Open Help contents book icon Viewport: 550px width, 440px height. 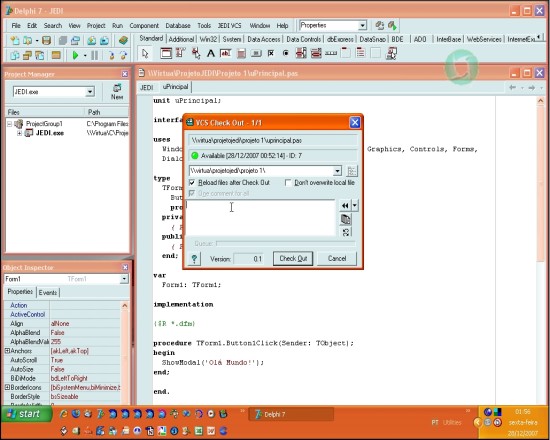click(x=123, y=40)
